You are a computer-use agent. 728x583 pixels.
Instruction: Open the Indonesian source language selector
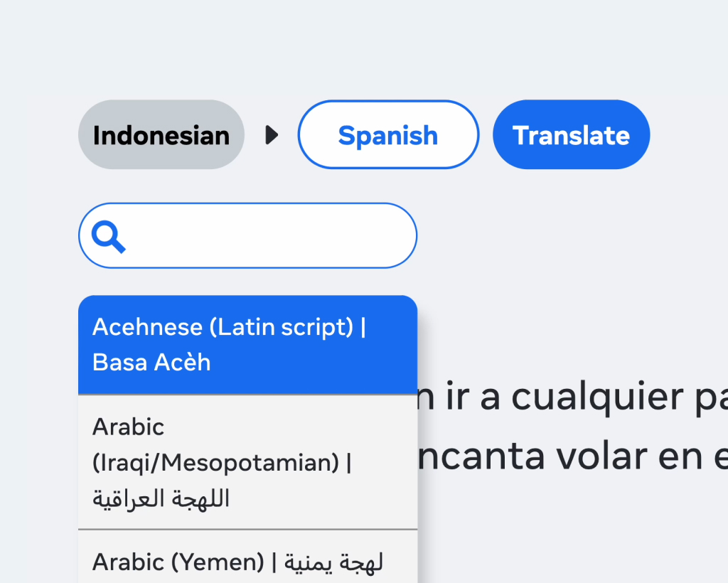[x=161, y=134]
